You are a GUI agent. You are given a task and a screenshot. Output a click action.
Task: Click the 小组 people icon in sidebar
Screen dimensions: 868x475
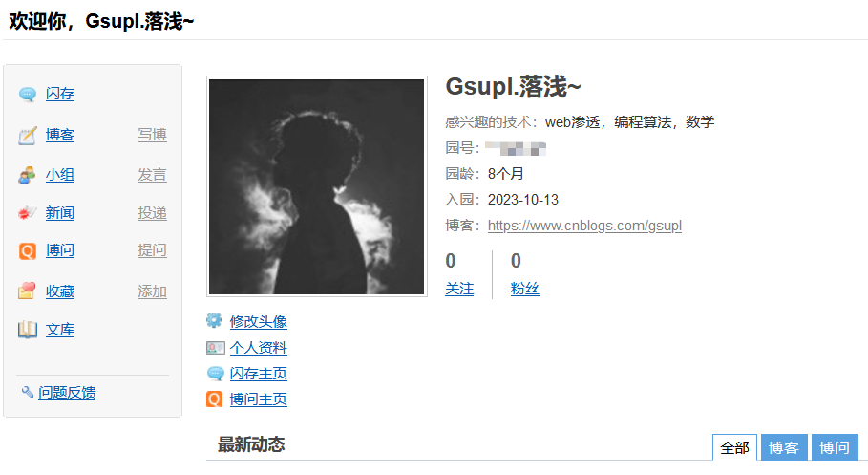[x=27, y=175]
